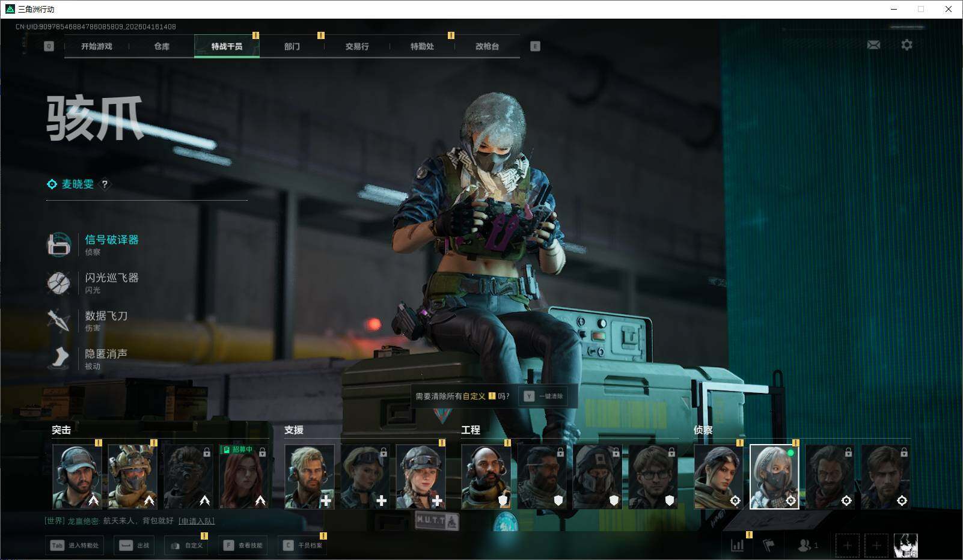Open the 干员档案 button
The width and height of the screenshot is (963, 560).
click(x=304, y=545)
